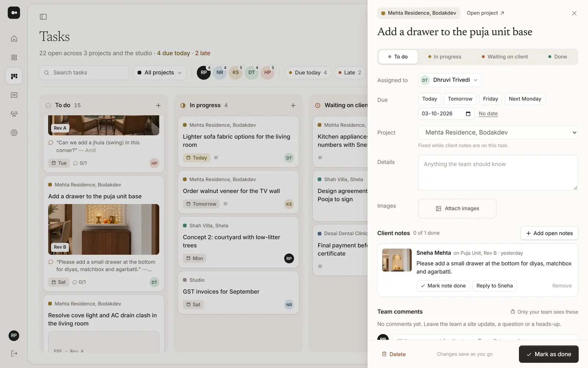Set status to In progress
The image size is (588, 368).
(445, 57)
